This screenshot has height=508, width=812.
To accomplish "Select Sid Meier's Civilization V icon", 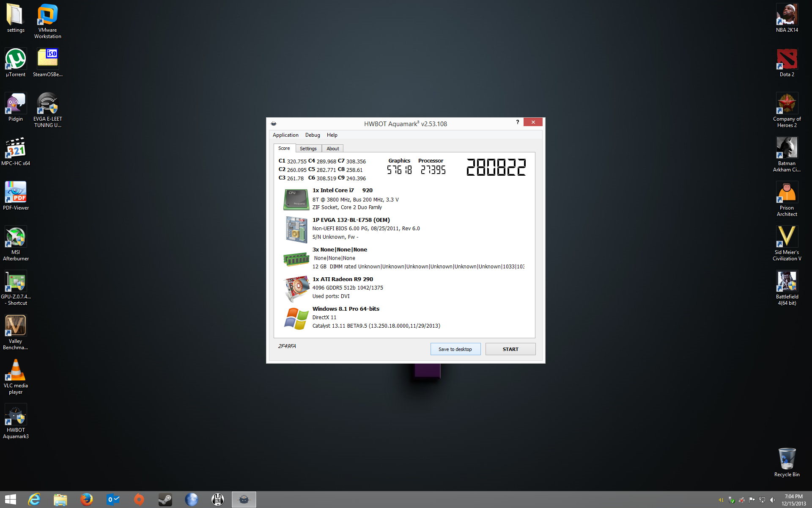I will click(787, 243).
